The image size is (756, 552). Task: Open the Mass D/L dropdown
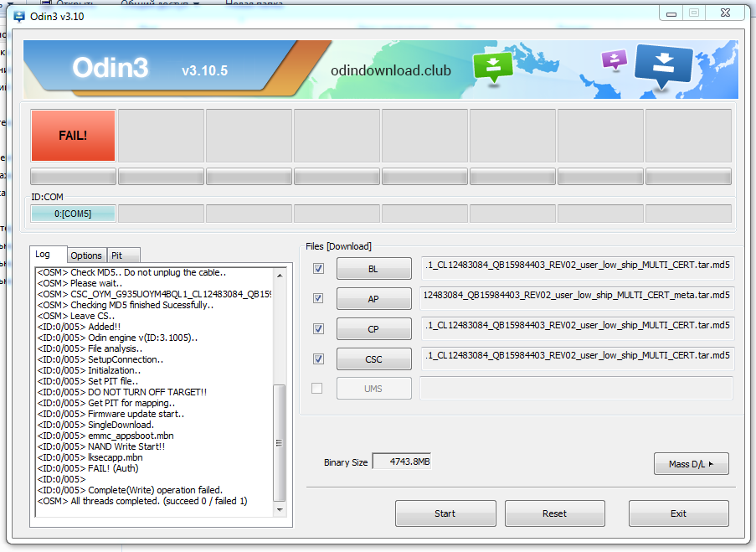tap(691, 464)
